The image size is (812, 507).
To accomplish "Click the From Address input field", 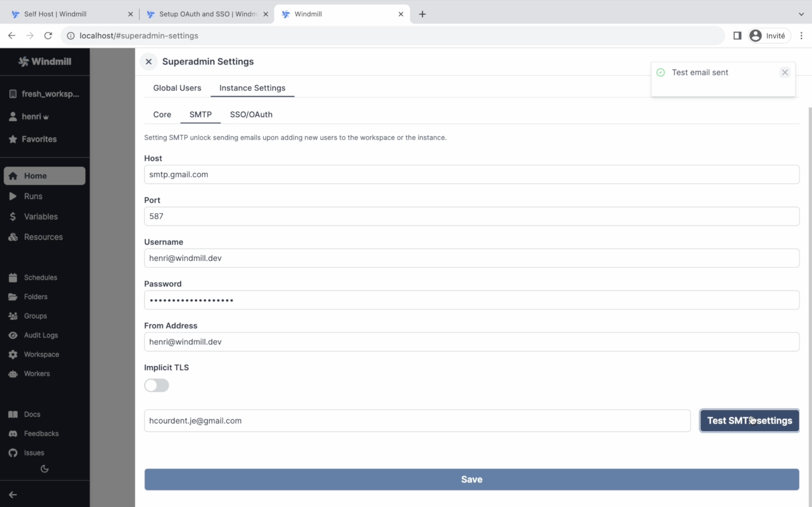I will [x=472, y=342].
